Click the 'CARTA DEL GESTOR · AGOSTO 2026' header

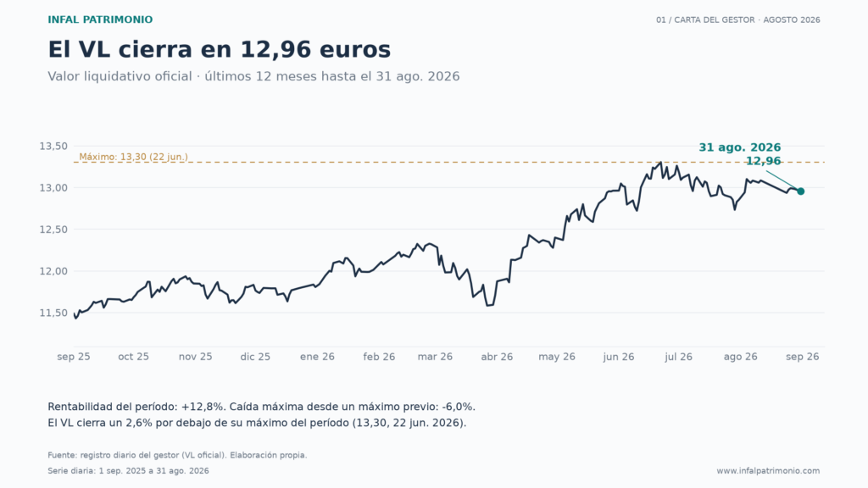pyautogui.click(x=738, y=20)
